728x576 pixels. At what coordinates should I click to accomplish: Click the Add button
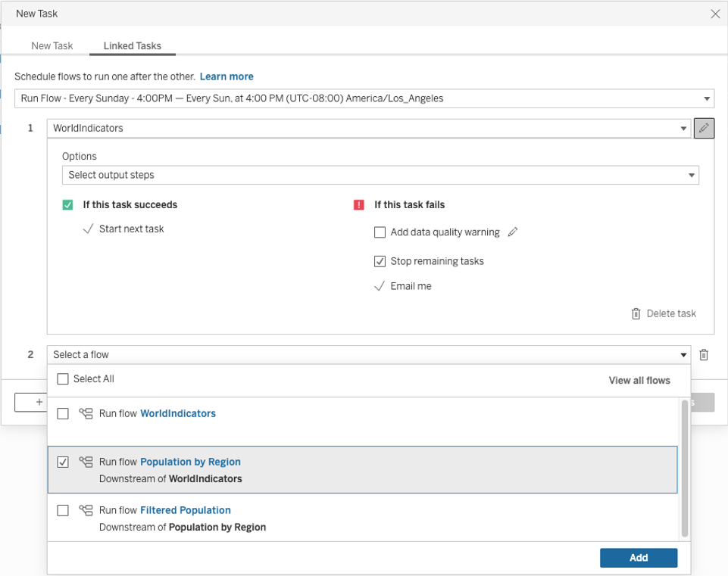coord(639,558)
